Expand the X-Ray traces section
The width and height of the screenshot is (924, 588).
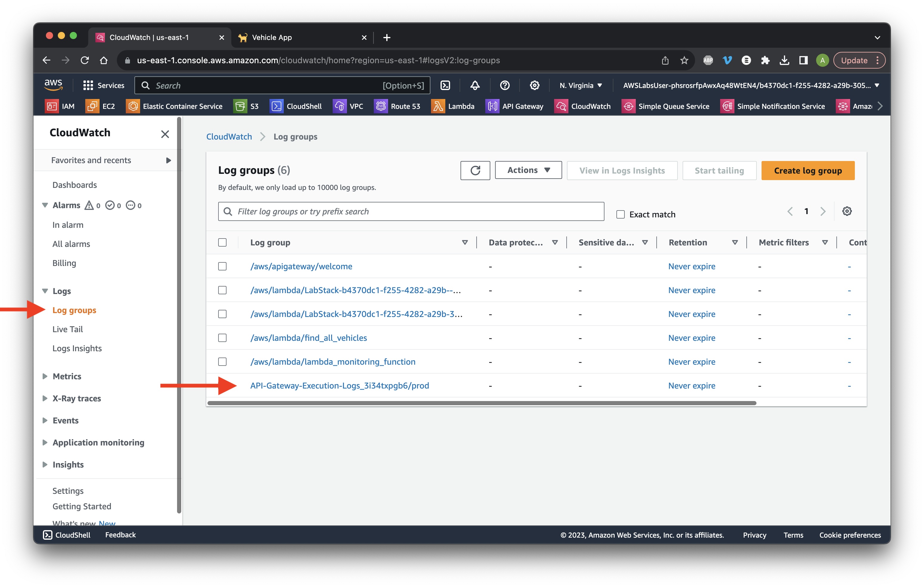(x=45, y=398)
